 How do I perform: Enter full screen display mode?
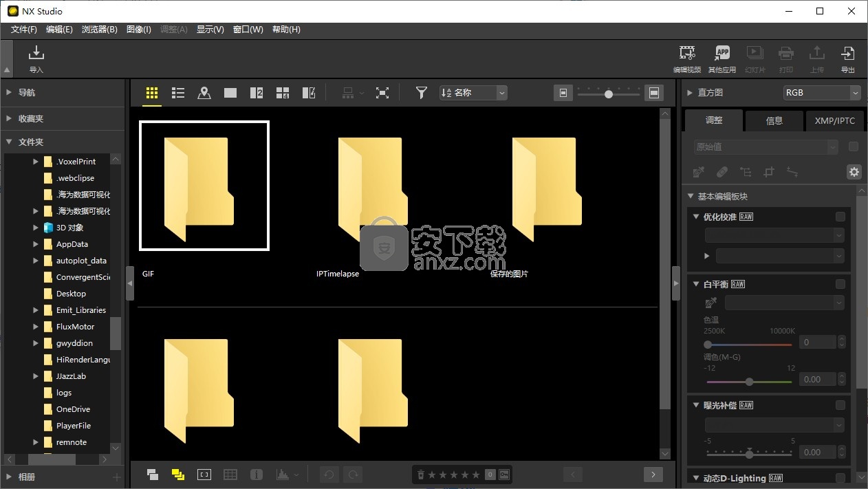click(x=382, y=93)
